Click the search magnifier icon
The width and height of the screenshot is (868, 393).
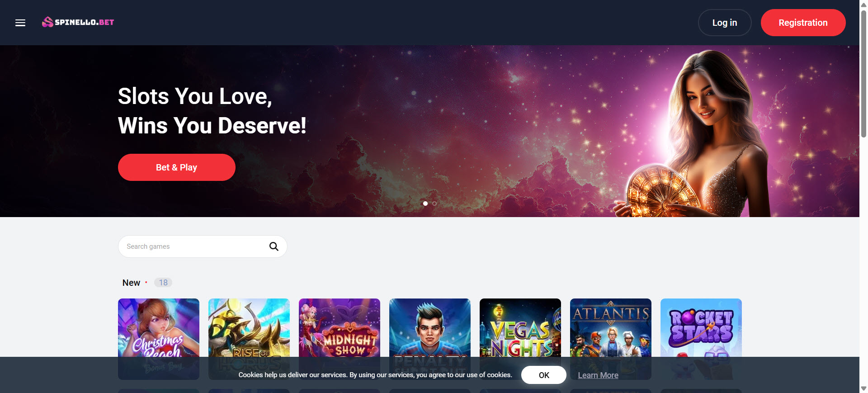(274, 246)
